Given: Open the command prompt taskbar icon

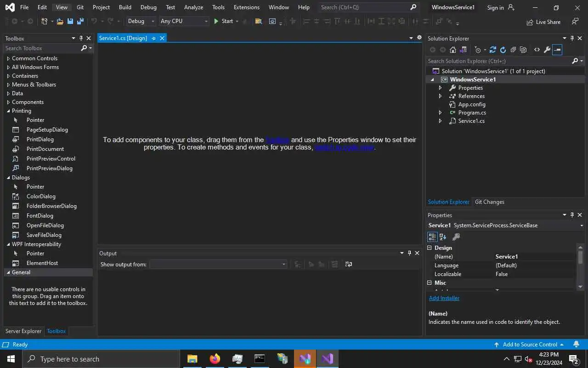Looking at the screenshot, I should [260, 359].
